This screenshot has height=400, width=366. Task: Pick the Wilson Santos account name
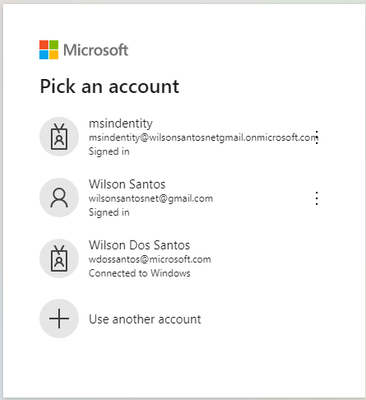point(127,184)
